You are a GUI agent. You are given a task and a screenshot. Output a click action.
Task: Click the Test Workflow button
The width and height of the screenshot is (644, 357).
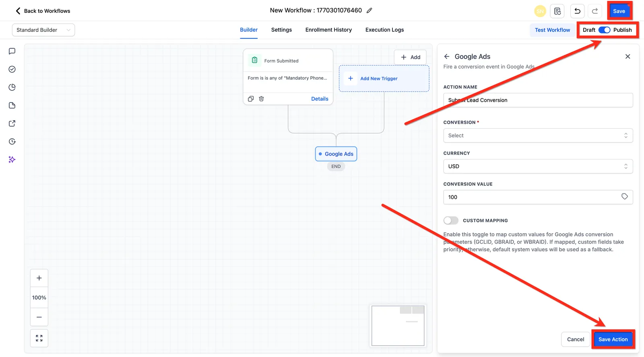(x=552, y=30)
